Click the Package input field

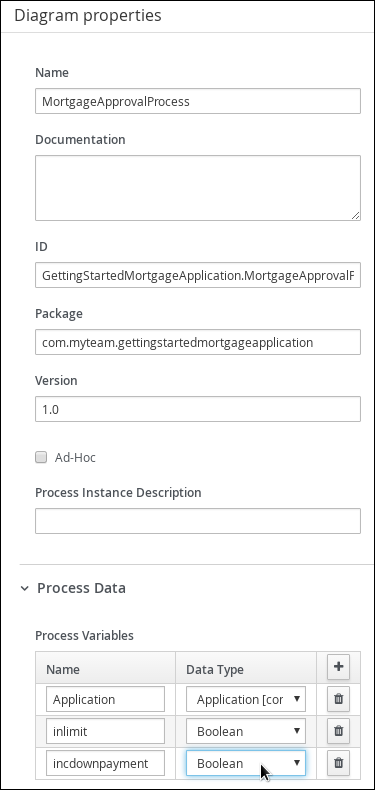[x=198, y=342]
